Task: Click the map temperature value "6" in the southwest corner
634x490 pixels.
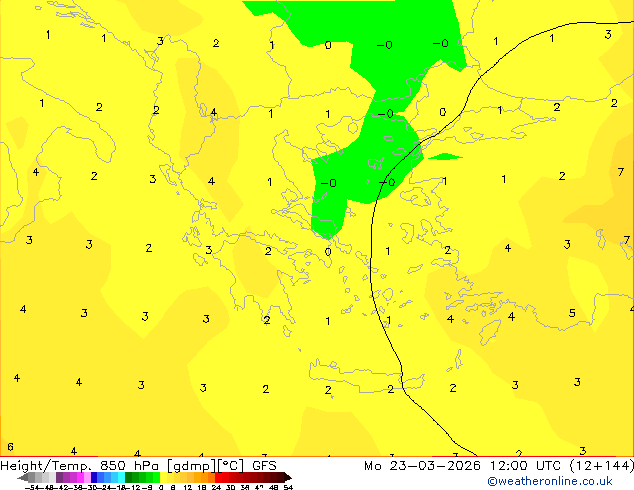Action: pyautogui.click(x=11, y=447)
